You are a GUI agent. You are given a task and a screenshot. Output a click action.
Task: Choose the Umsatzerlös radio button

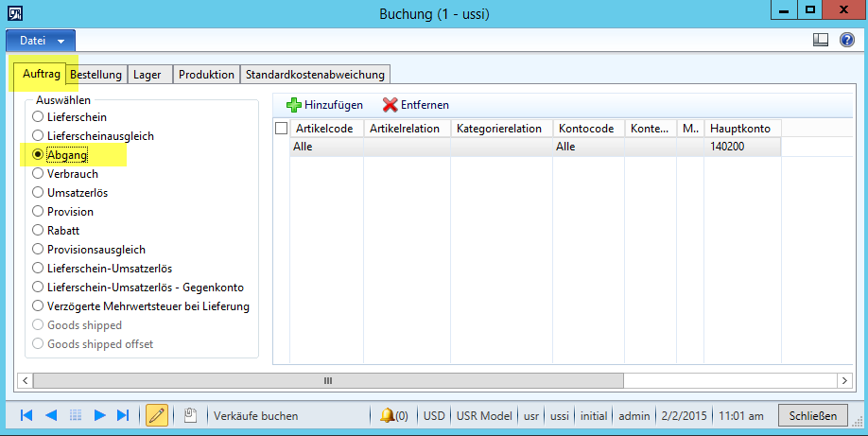[39, 193]
